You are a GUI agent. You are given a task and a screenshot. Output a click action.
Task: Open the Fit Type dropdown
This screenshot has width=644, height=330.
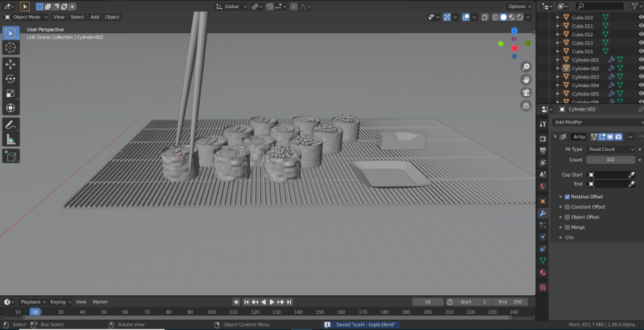611,149
